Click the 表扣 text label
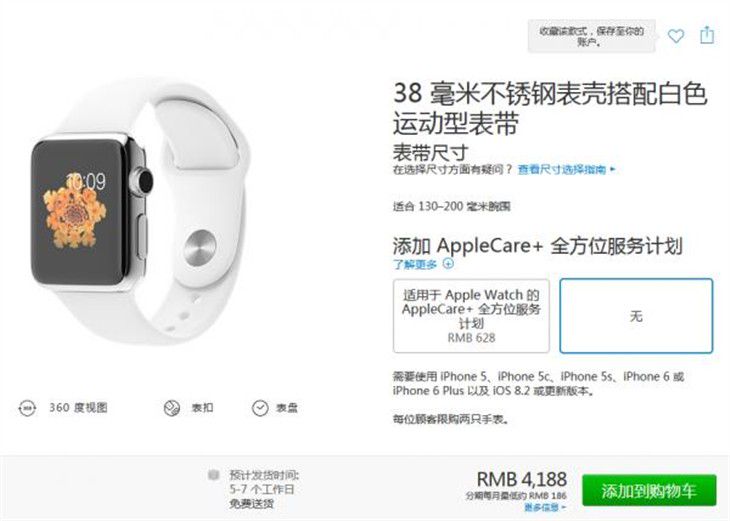This screenshot has width=730, height=521. (x=202, y=408)
